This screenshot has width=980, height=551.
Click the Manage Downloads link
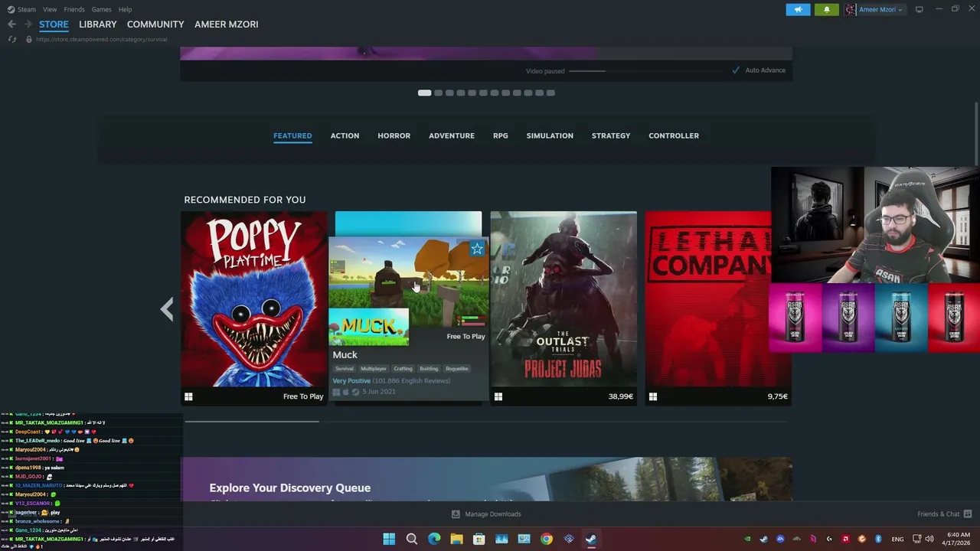[492, 514]
